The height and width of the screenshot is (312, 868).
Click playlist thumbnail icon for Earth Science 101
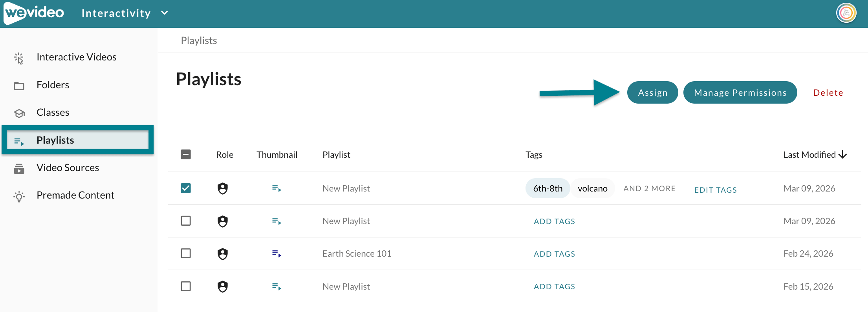point(277,254)
